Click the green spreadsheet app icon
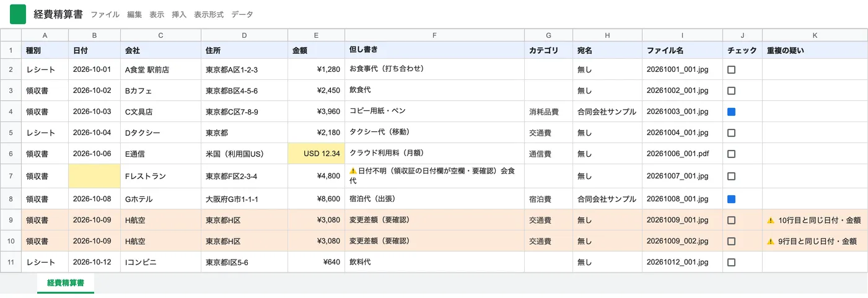The width and height of the screenshot is (868, 298). coord(18,14)
